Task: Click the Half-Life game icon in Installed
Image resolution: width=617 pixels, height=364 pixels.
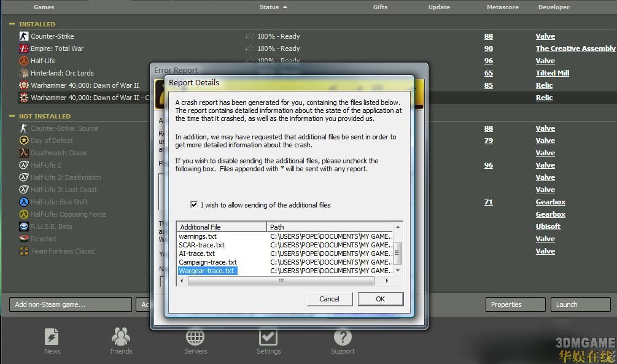Action: pyautogui.click(x=24, y=61)
